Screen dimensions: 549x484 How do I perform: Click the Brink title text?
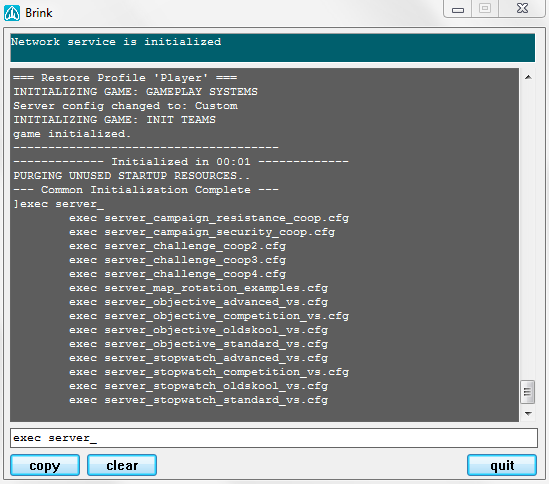(39, 13)
